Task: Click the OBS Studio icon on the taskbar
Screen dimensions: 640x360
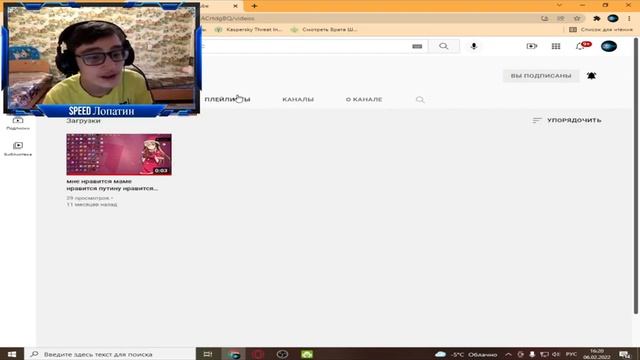Action: point(282,354)
